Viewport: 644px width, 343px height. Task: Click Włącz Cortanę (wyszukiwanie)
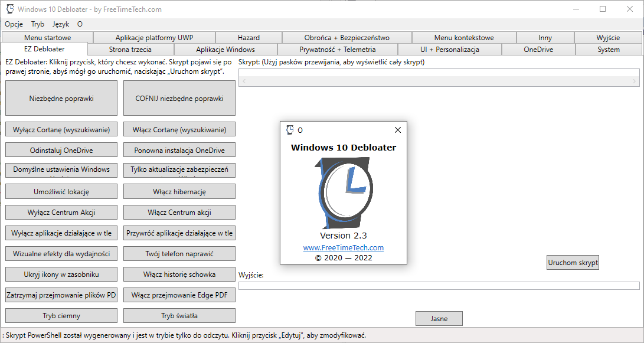coord(179,129)
